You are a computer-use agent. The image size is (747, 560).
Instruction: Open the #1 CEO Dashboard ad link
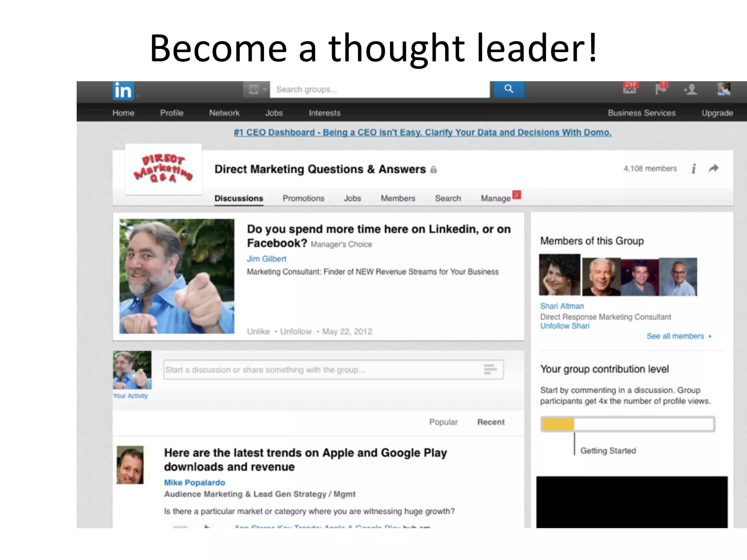tap(422, 132)
